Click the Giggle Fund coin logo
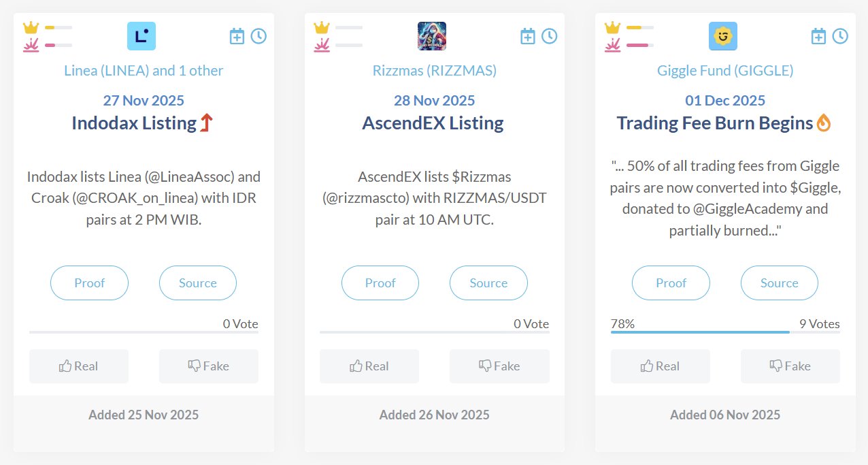This screenshot has height=465, width=868. point(723,36)
